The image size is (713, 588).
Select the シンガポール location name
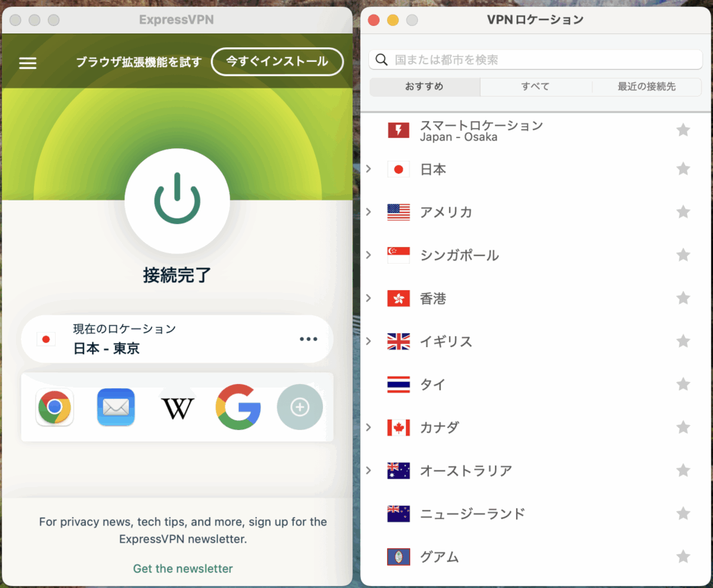coord(459,255)
